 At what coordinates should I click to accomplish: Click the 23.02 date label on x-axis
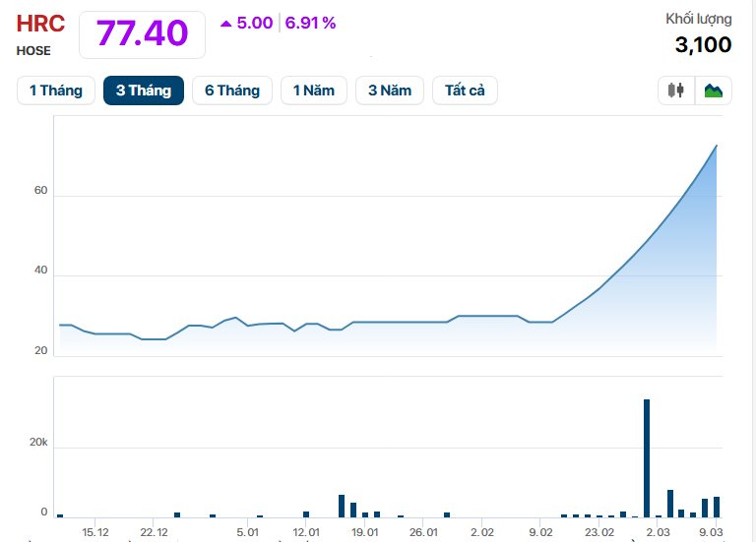pyautogui.click(x=599, y=532)
